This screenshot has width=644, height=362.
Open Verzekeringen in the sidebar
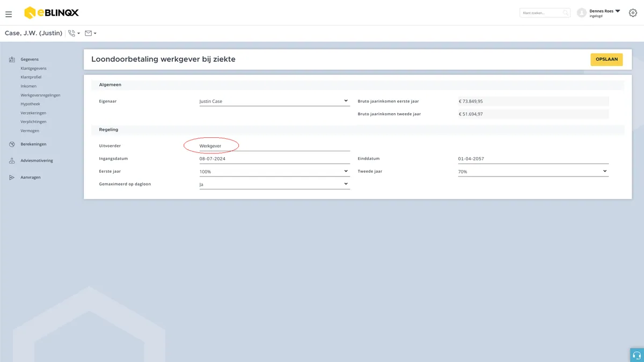33,113
